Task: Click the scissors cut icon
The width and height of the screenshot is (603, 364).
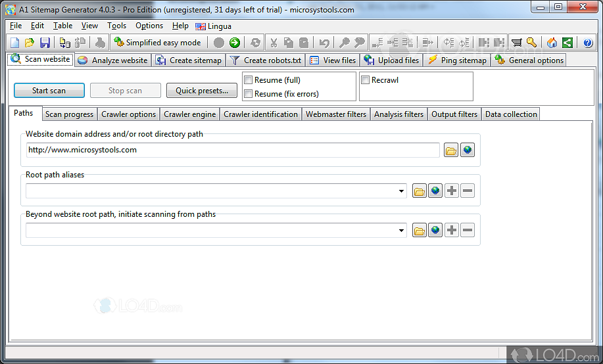Action: [x=274, y=43]
